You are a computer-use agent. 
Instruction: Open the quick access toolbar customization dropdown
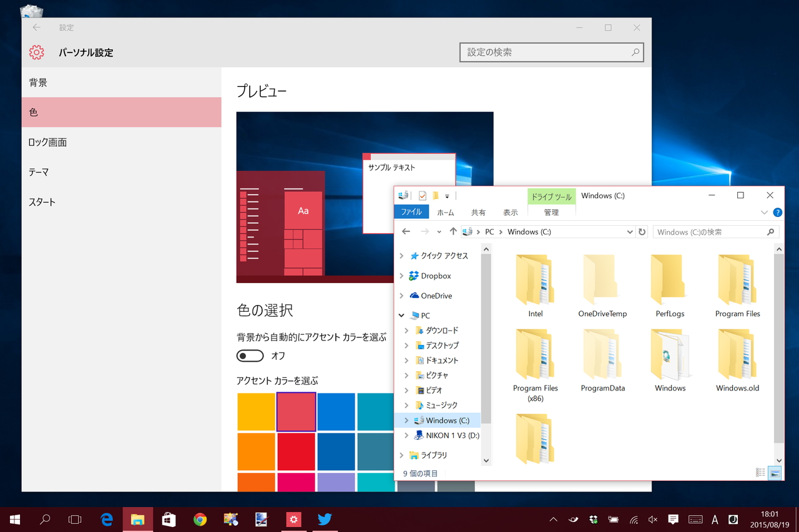click(x=448, y=195)
